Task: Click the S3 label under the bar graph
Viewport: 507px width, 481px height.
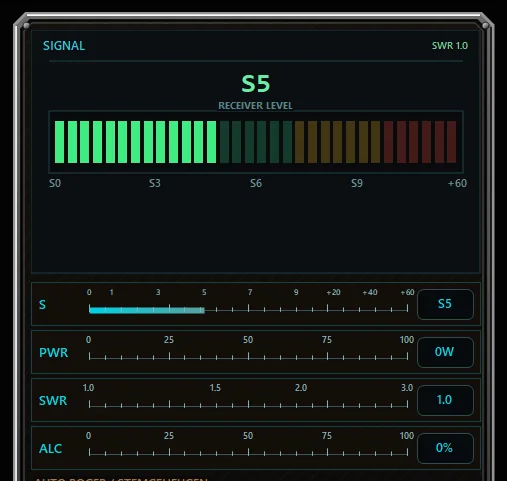Action: point(155,183)
